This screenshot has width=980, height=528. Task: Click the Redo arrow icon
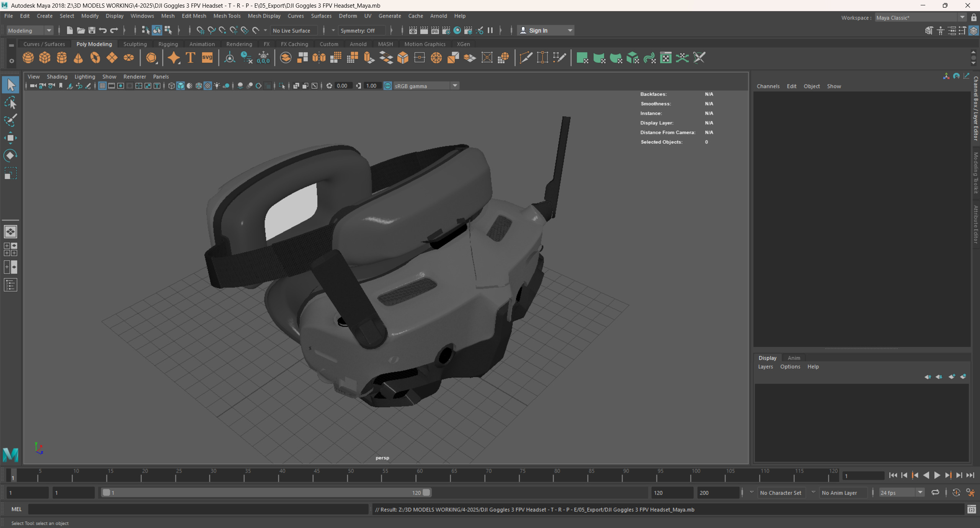pyautogui.click(x=114, y=30)
